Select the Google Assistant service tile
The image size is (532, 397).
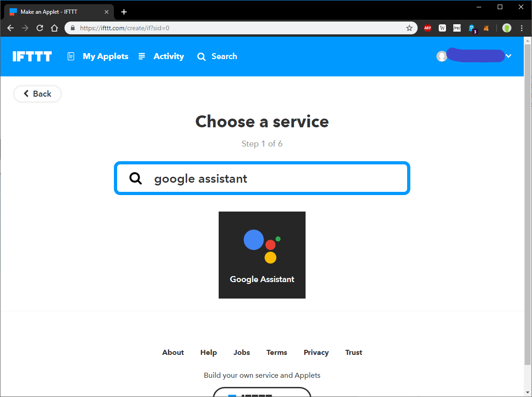pos(262,255)
